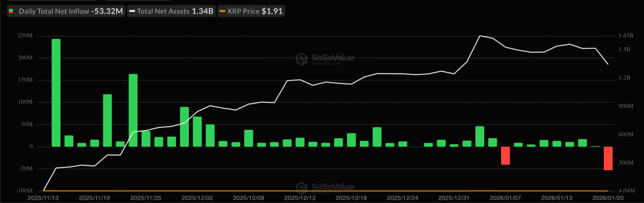Click the -53.32M inflow value in legend
The image size is (644, 203).
pos(107,11)
